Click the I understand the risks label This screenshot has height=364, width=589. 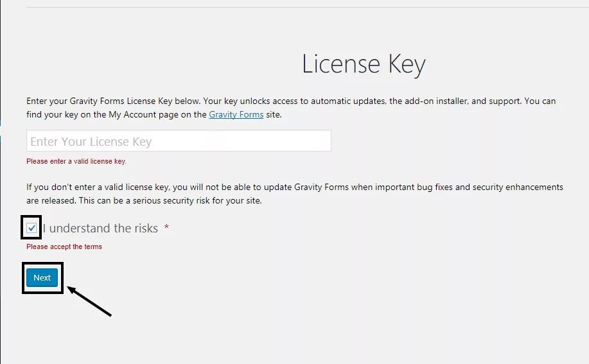point(100,228)
